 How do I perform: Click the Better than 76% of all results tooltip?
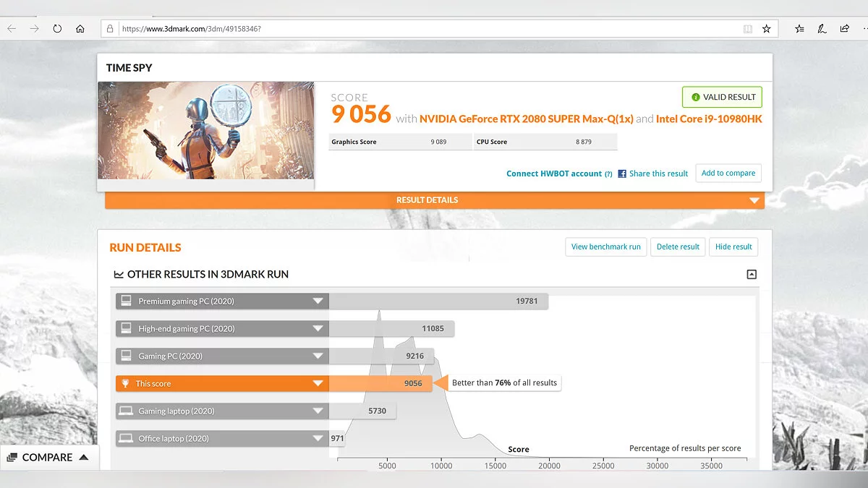505,382
